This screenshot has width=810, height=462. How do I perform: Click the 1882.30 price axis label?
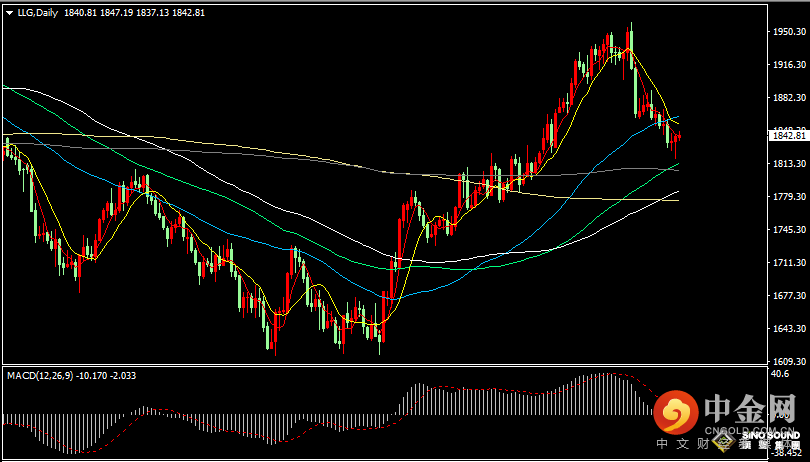point(789,98)
